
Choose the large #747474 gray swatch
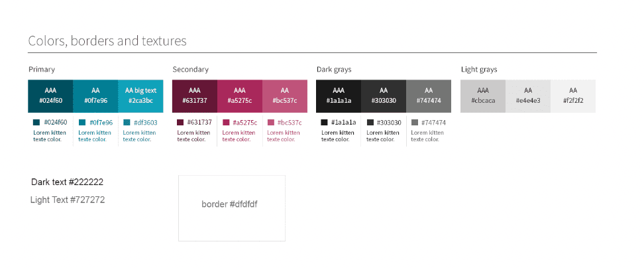pyautogui.click(x=429, y=96)
